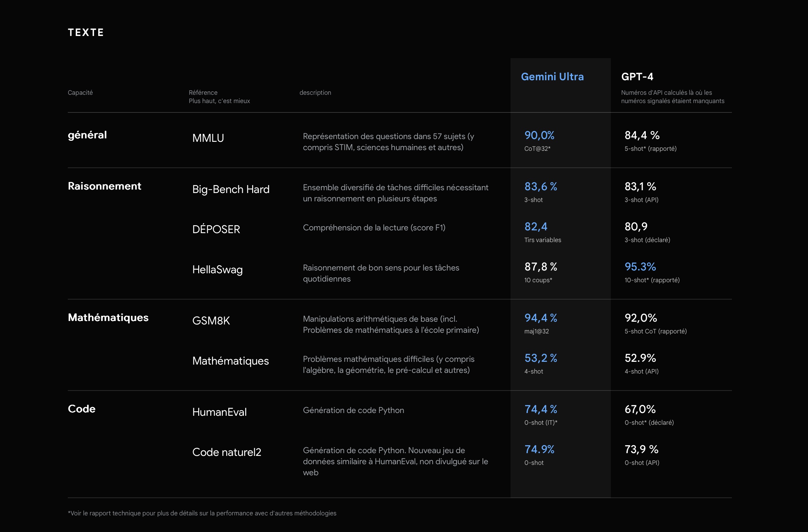Image resolution: width=808 pixels, height=532 pixels.
Task: Click the GPT-4 column header
Action: point(637,76)
